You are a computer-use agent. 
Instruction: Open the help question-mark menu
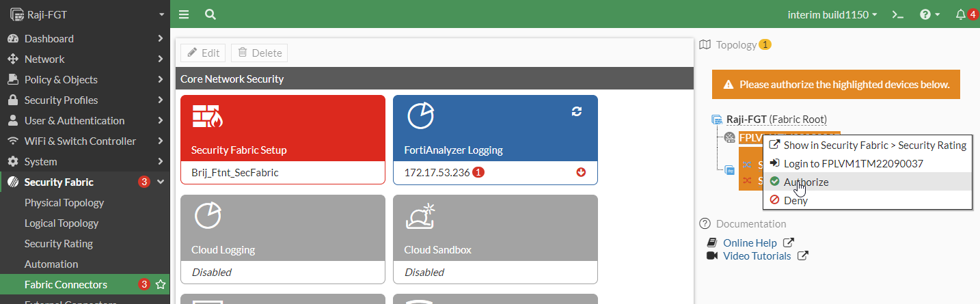pyautogui.click(x=930, y=14)
